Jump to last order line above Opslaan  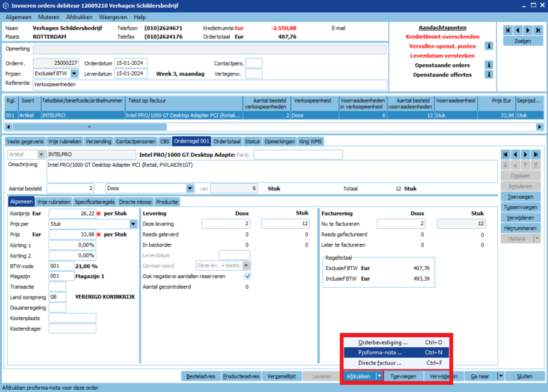[x=537, y=154]
